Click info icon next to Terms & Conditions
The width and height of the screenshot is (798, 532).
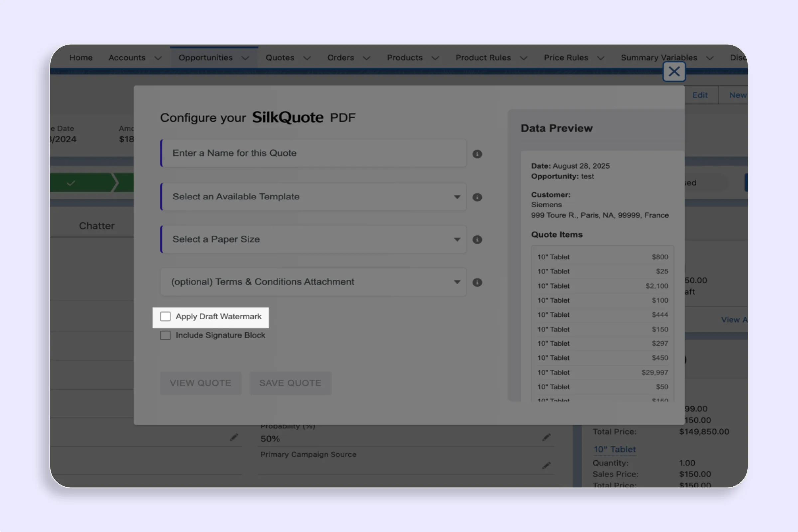tap(477, 282)
